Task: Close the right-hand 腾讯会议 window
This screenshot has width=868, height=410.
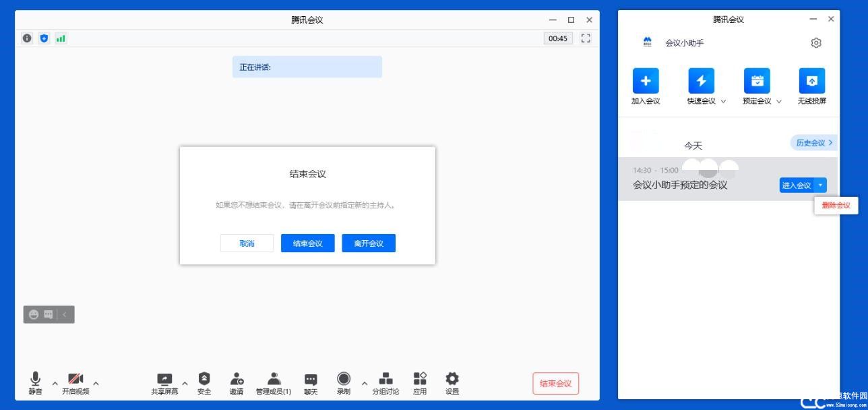Action: [x=831, y=19]
